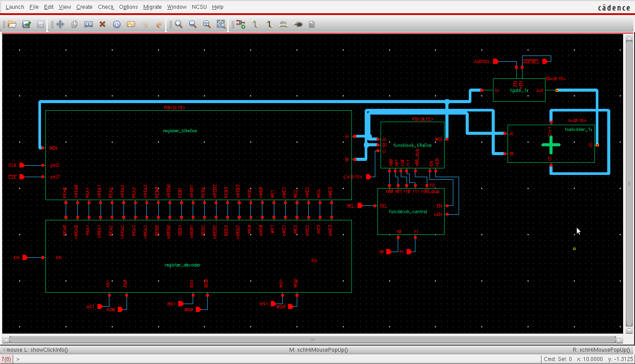Image resolution: width=635 pixels, height=364 pixels.
Task: Click the Create Instance icon
Action: [x=240, y=24]
